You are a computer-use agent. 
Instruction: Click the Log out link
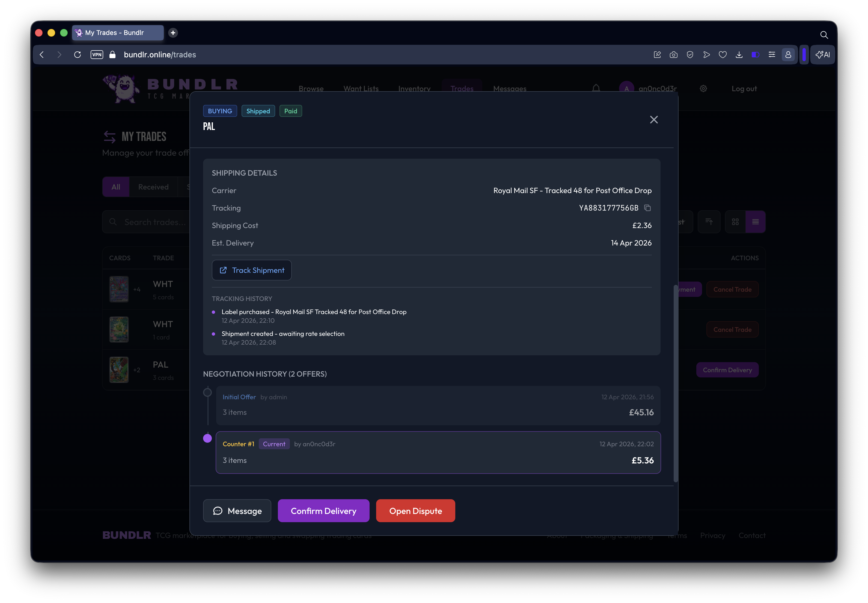pos(744,88)
